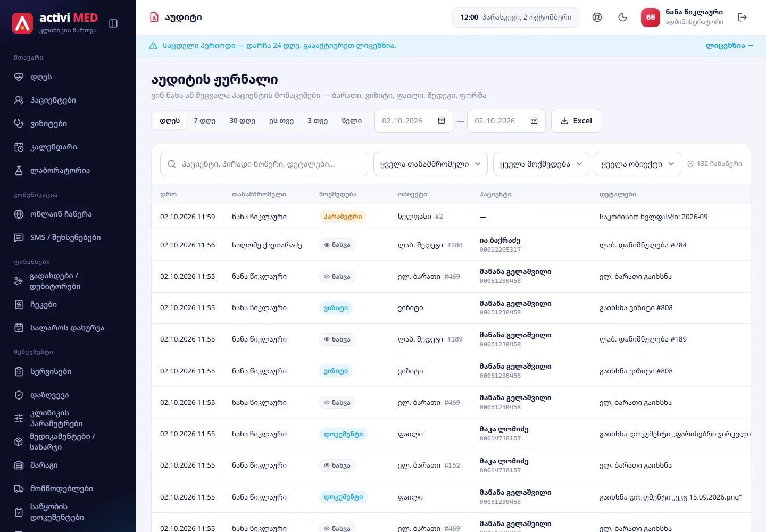Collapse the sidebar with the panel icon
This screenshot has width=766, height=532.
[x=113, y=23]
